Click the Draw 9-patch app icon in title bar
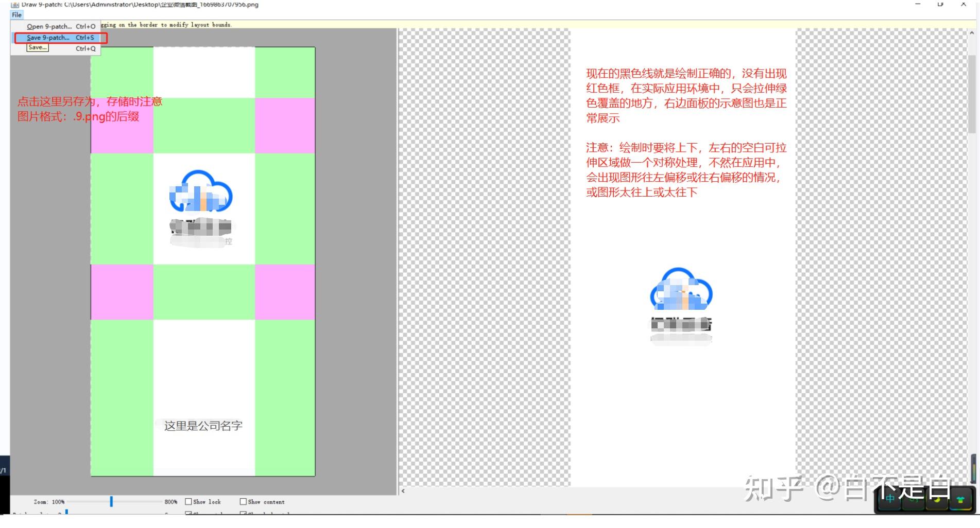The height and width of the screenshot is (528, 980). (14, 5)
